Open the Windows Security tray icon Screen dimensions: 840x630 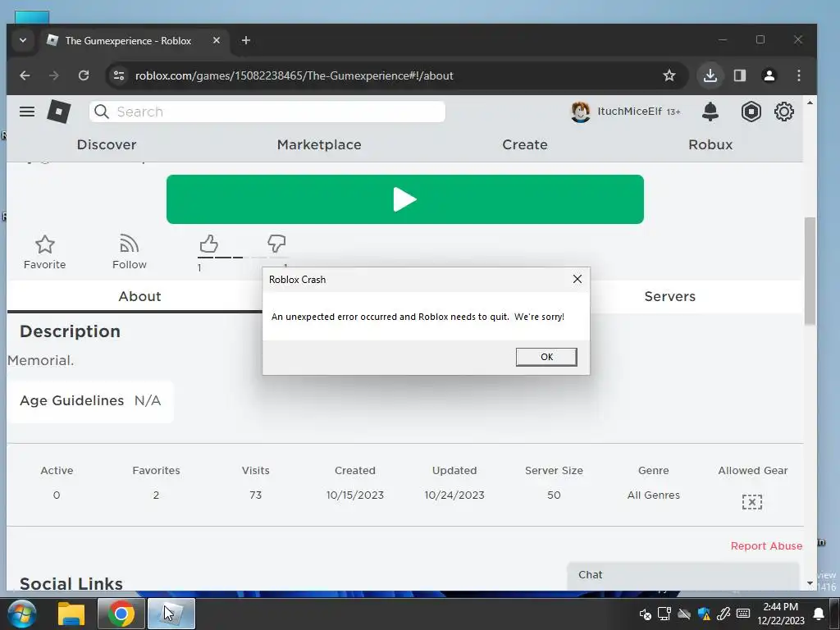pyautogui.click(x=704, y=614)
